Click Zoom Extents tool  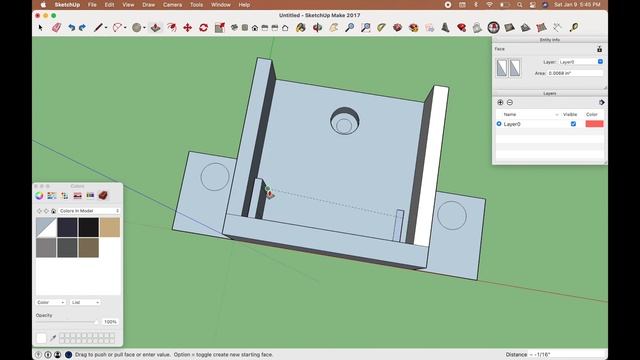[x=366, y=27]
